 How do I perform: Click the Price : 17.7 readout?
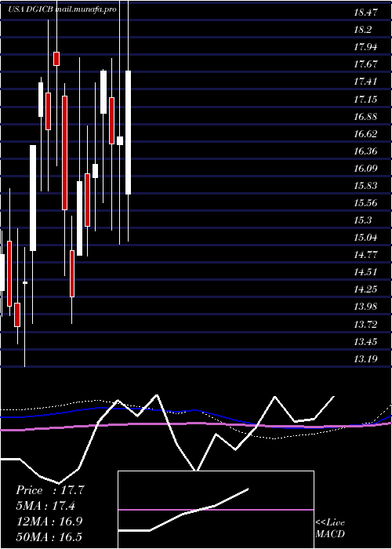click(x=50, y=490)
